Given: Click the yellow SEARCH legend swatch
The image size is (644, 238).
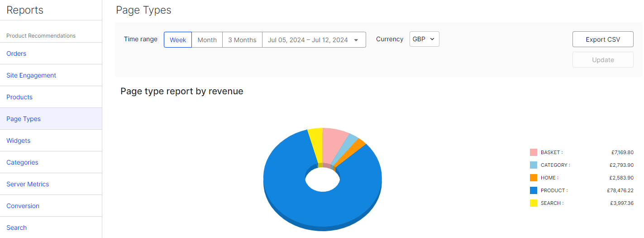Looking at the screenshot, I should click(534, 203).
